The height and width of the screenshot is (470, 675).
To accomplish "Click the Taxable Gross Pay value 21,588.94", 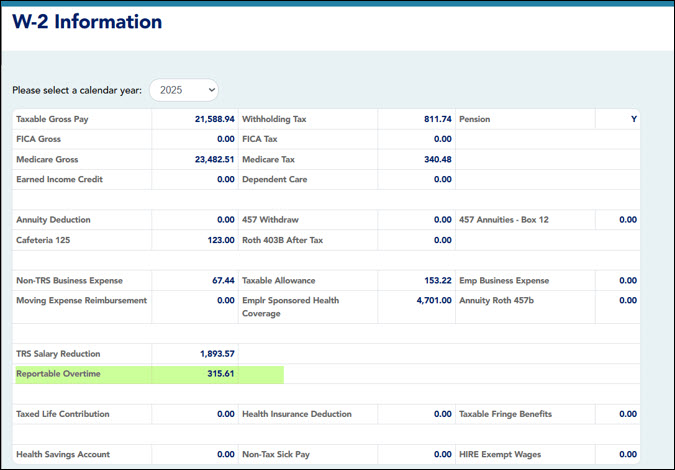I will coord(214,119).
